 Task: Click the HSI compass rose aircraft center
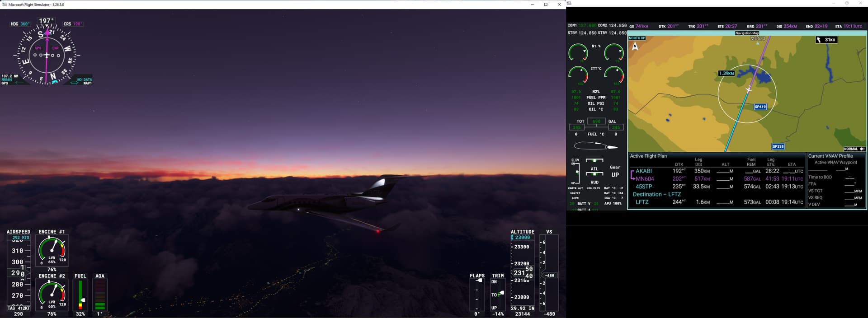pos(47,55)
